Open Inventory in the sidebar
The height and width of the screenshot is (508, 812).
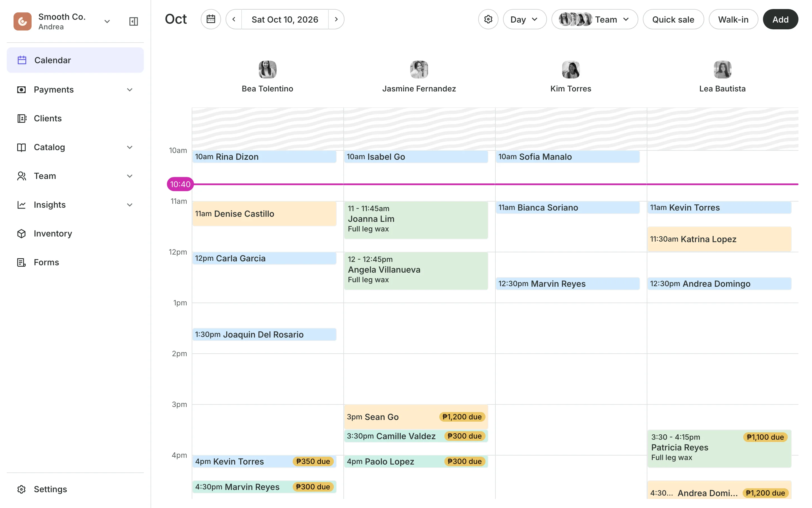75,234
